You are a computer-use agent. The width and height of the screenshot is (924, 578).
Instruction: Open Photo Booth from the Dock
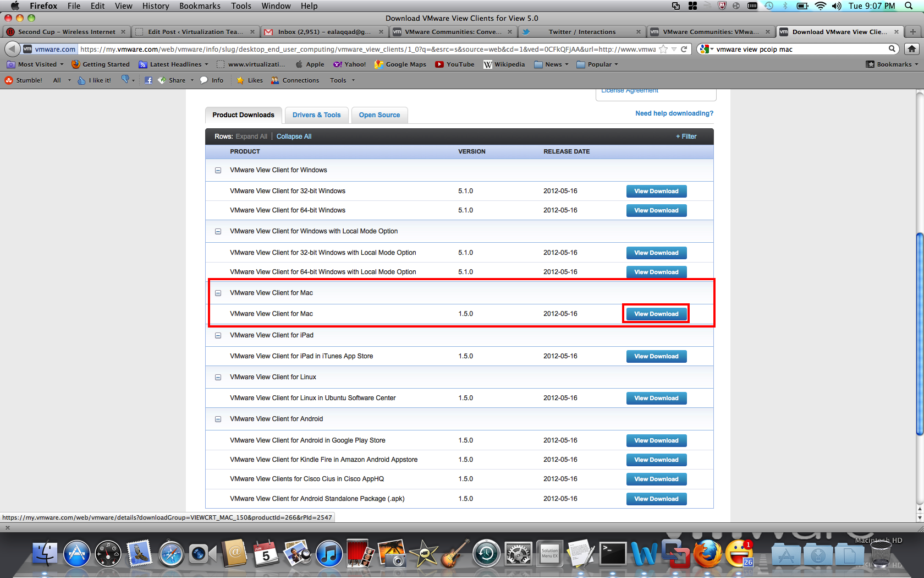click(360, 553)
